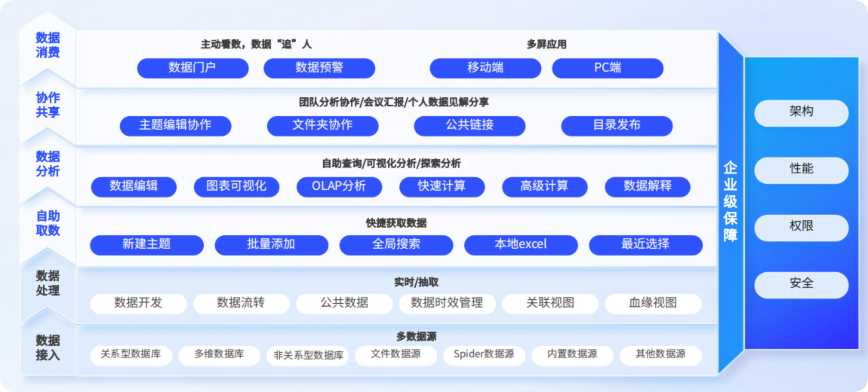Select the 数据预警 pill
868x392 pixels.
pyautogui.click(x=319, y=69)
